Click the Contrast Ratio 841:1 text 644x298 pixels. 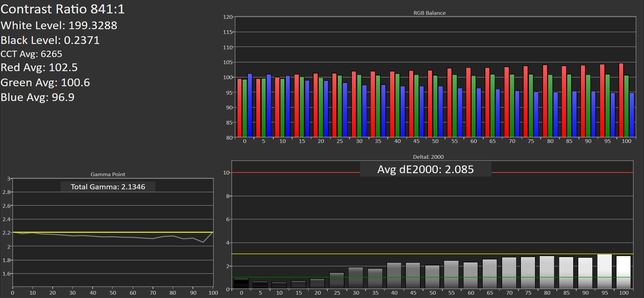point(62,9)
